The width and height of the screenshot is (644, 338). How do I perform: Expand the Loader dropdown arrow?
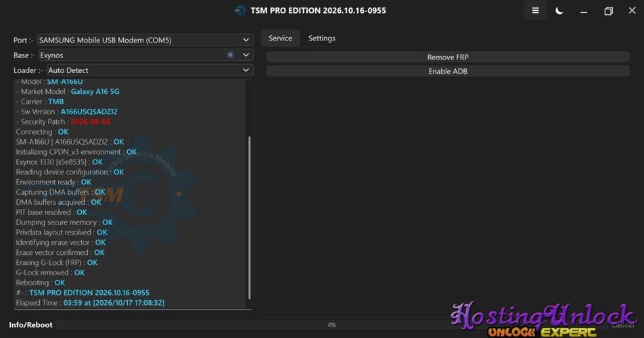pyautogui.click(x=246, y=70)
